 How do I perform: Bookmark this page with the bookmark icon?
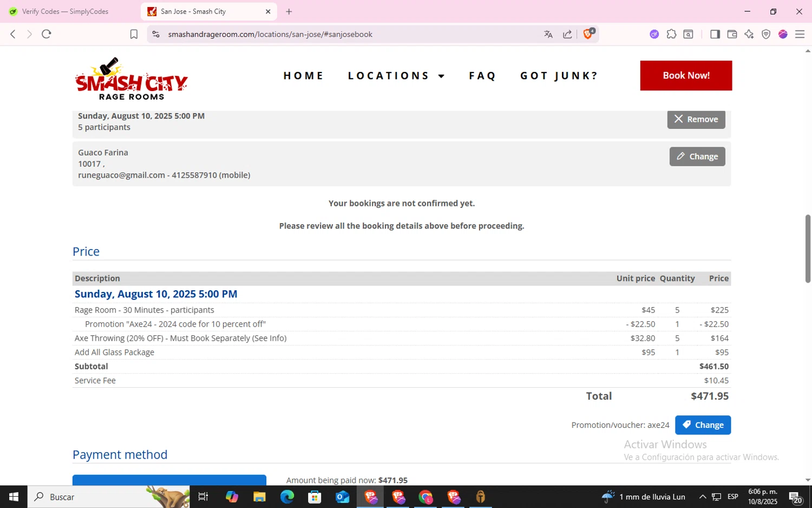pyautogui.click(x=134, y=34)
